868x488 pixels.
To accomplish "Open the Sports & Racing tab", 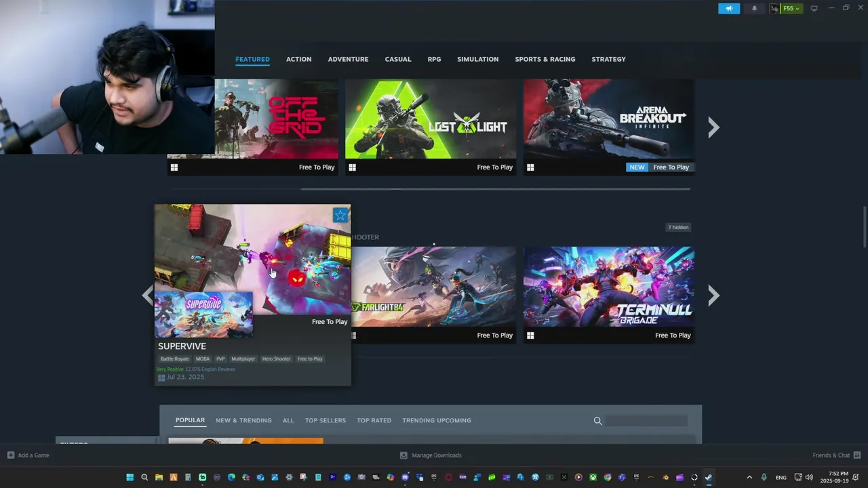I will (x=545, y=59).
